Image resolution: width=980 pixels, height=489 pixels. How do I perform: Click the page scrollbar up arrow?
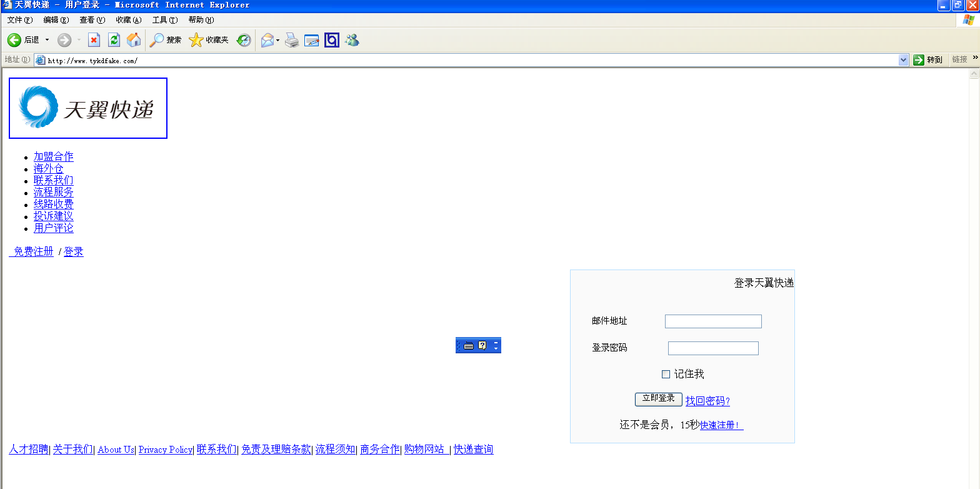tap(974, 74)
